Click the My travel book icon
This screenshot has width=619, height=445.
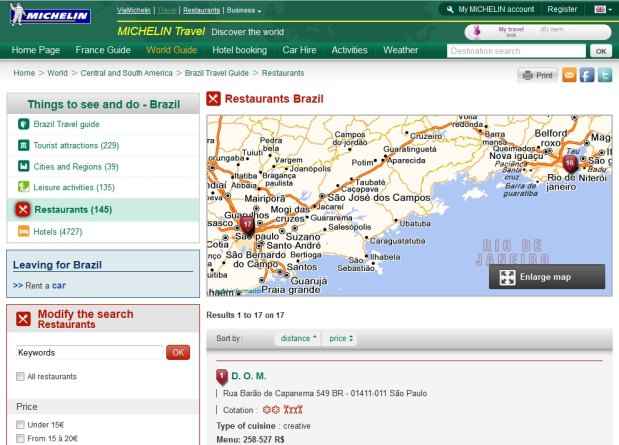tap(477, 31)
